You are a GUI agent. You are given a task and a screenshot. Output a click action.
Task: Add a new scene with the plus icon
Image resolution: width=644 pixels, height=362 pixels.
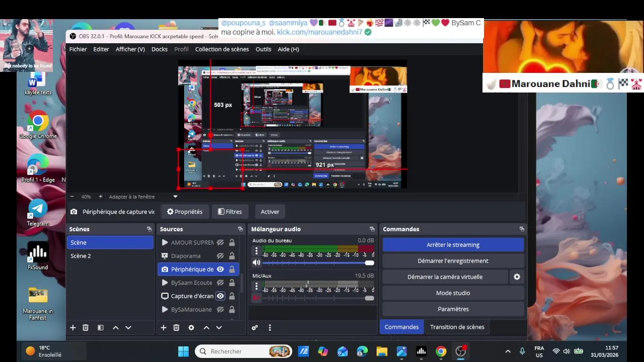(72, 327)
